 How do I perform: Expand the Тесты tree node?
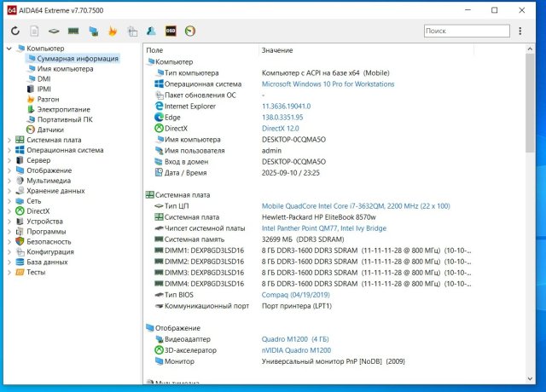(9, 273)
